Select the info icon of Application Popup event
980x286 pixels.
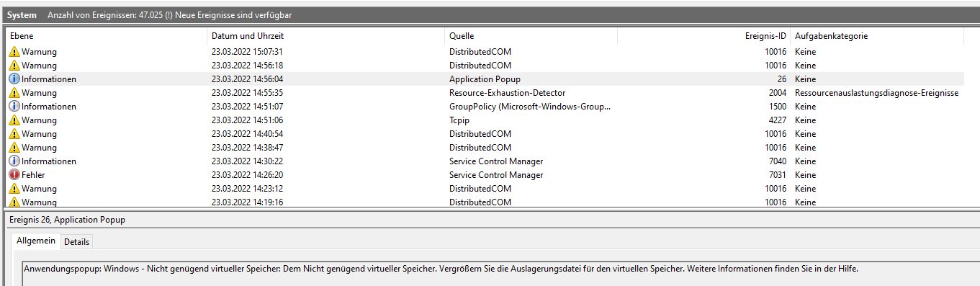coord(14,79)
